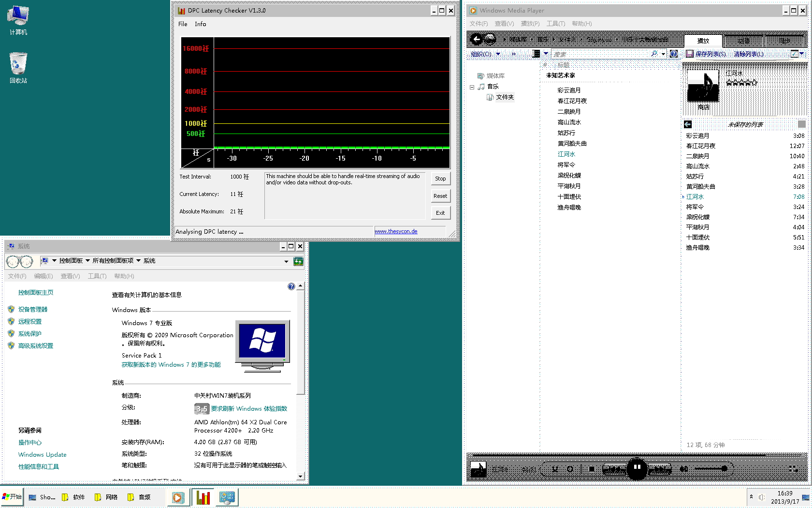This screenshot has height=508, width=812.
Task: Click the Media Player search input field
Action: click(x=600, y=54)
